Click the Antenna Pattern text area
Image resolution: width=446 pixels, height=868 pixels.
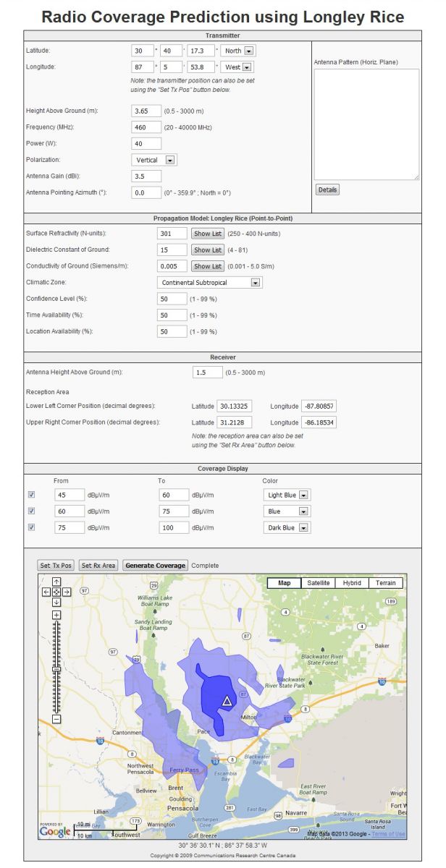[366, 124]
